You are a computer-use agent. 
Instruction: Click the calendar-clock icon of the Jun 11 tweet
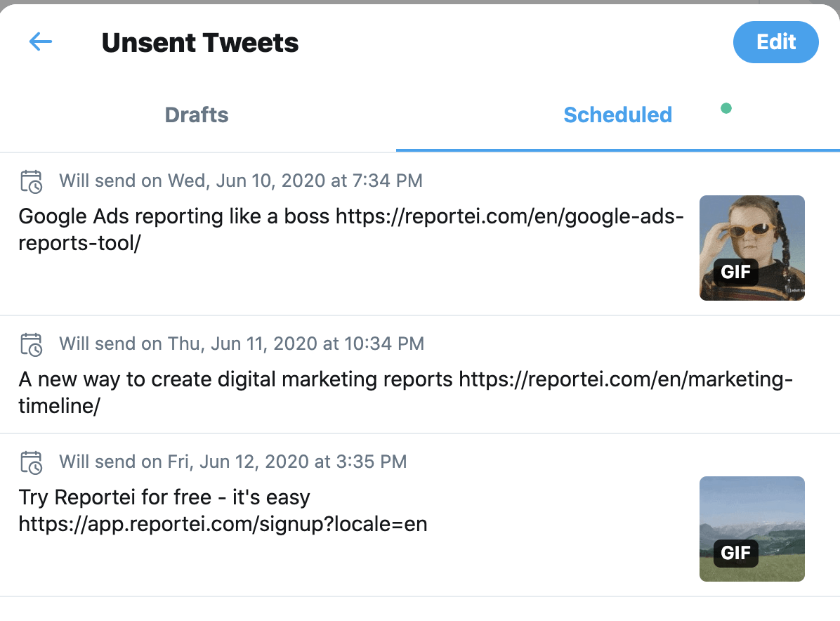(x=32, y=344)
